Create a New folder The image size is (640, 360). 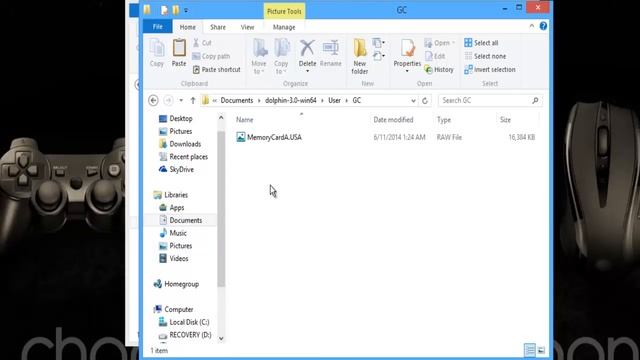click(x=360, y=57)
